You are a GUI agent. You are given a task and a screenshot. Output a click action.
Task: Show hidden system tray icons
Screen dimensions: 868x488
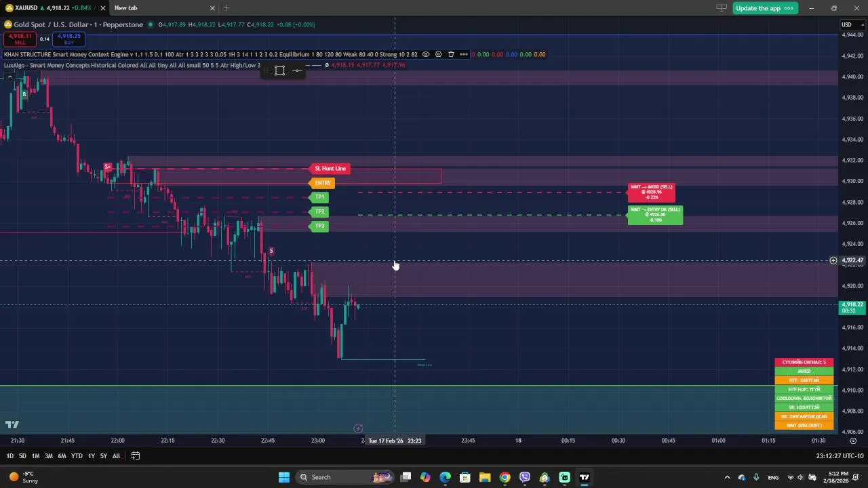(727, 477)
